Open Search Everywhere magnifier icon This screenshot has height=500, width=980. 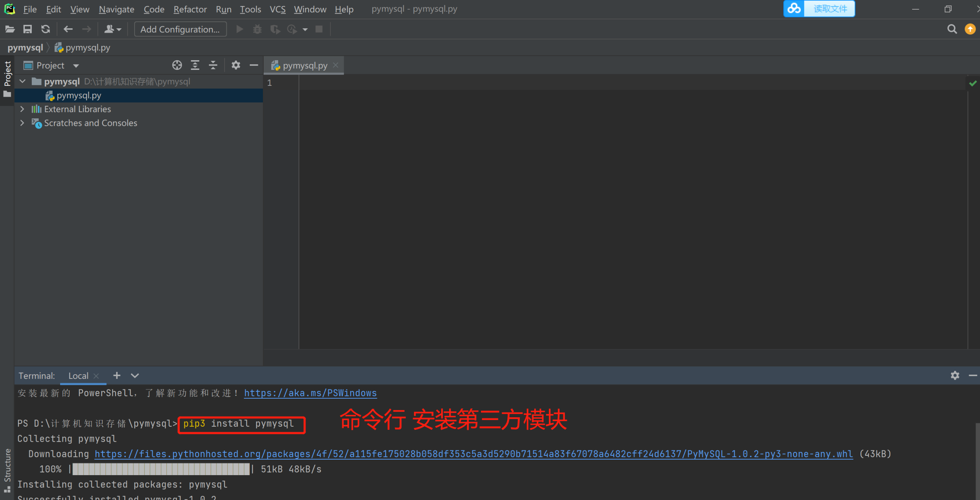952,29
